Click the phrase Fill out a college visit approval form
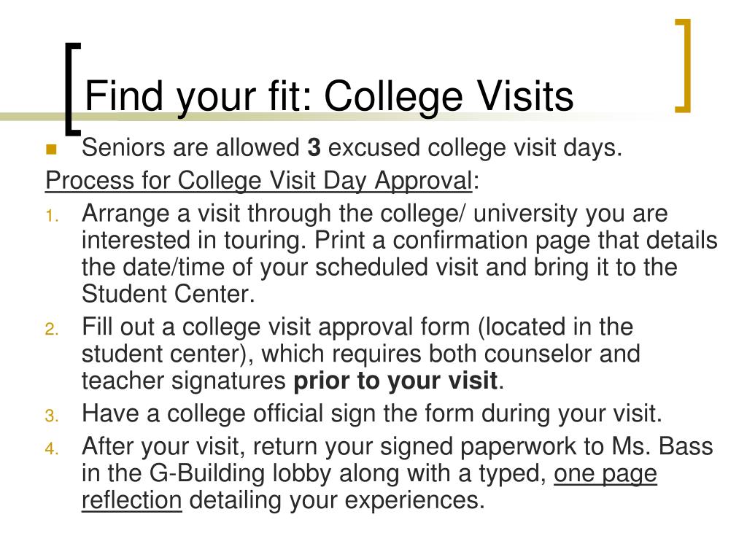 tap(276, 328)
